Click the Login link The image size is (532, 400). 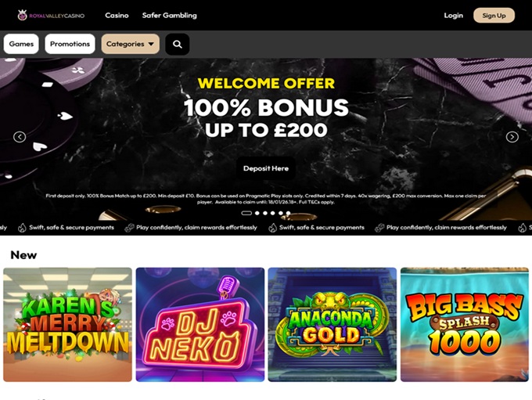click(x=453, y=16)
